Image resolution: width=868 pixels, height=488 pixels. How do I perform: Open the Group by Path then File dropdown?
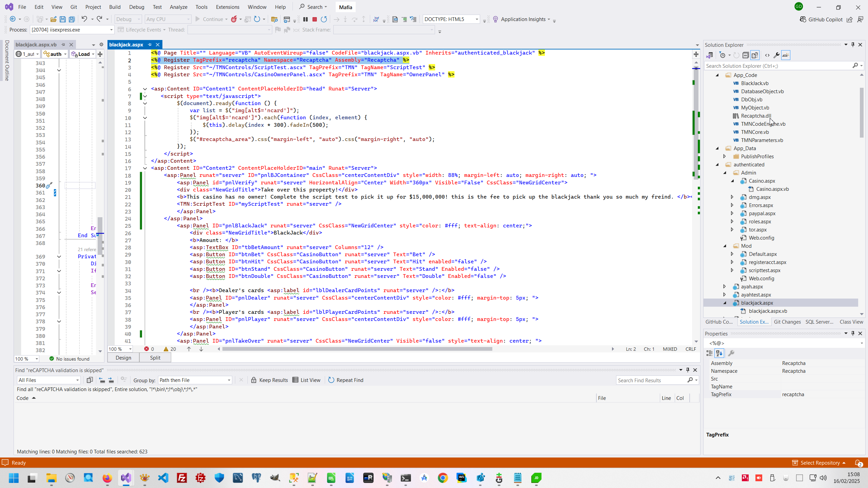click(x=195, y=380)
